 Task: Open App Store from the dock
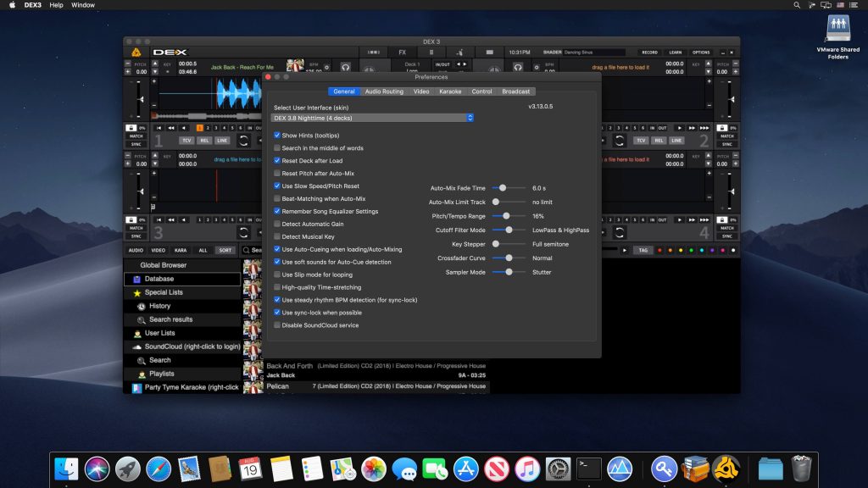coord(466,468)
